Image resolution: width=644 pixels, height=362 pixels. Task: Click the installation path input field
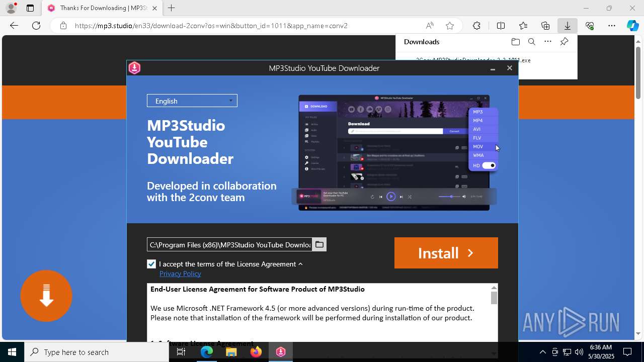(229, 244)
